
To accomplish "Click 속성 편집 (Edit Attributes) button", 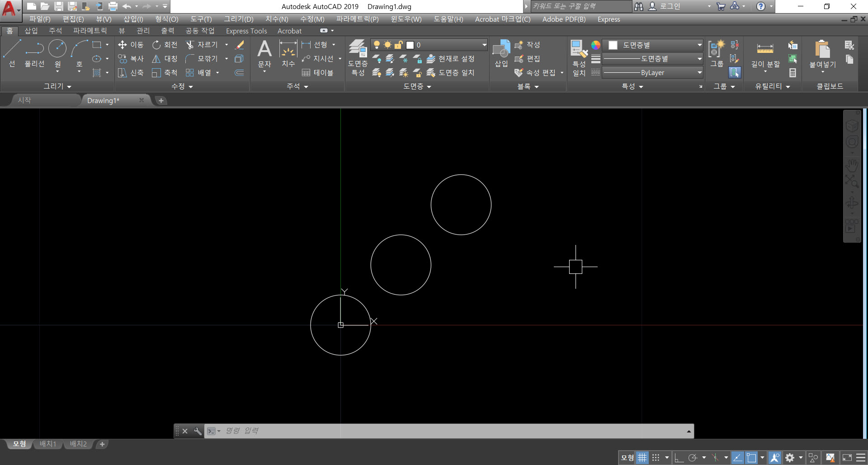I will (x=535, y=73).
